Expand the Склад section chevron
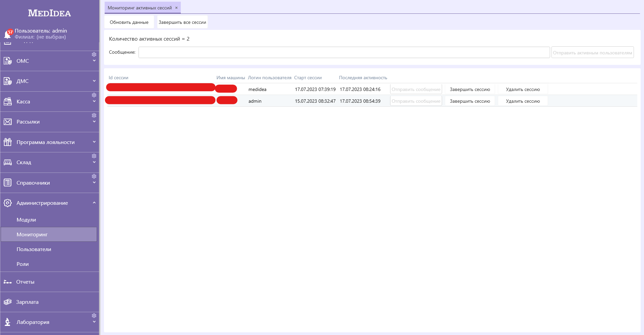Screen dimensions: 644x335 pyautogui.click(x=94, y=162)
